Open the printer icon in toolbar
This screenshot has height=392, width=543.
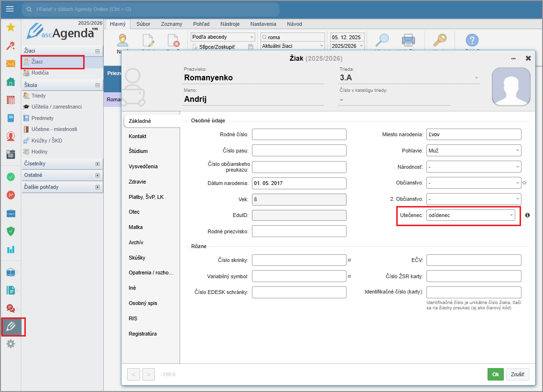point(408,41)
